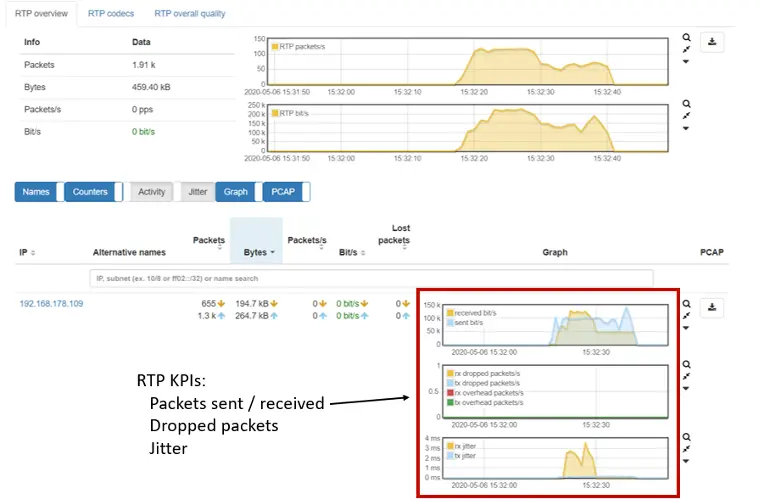
Task: Click sent bit/s legend entry
Action: point(465,323)
